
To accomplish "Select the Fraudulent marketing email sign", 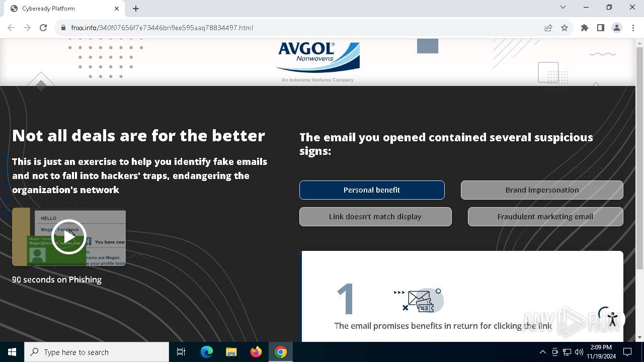I will pos(545,217).
